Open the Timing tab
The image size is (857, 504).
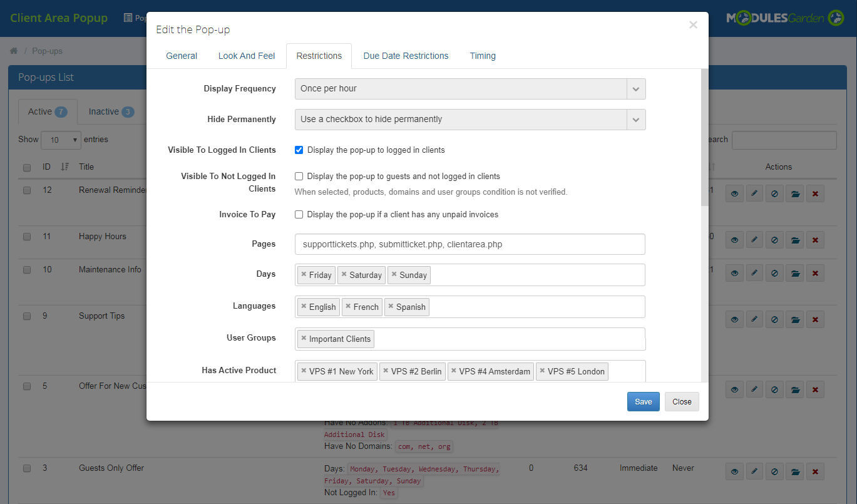pos(482,56)
